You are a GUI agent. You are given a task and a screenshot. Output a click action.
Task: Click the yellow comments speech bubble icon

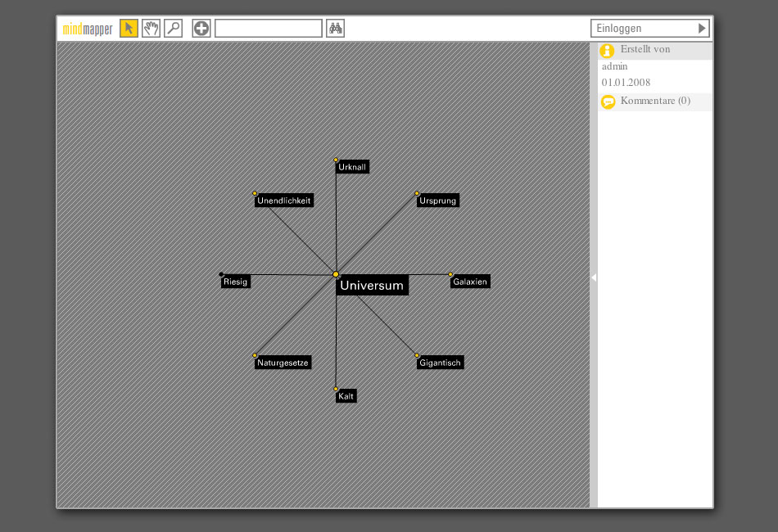(608, 102)
